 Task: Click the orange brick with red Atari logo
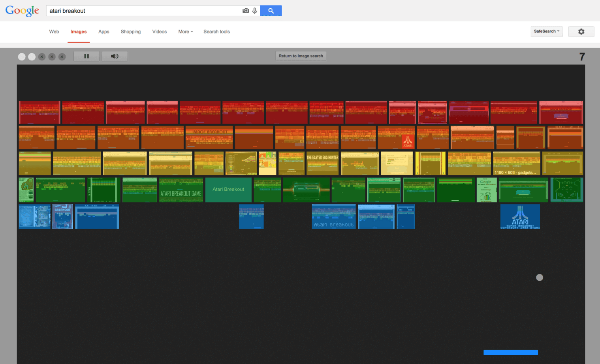pos(396,137)
